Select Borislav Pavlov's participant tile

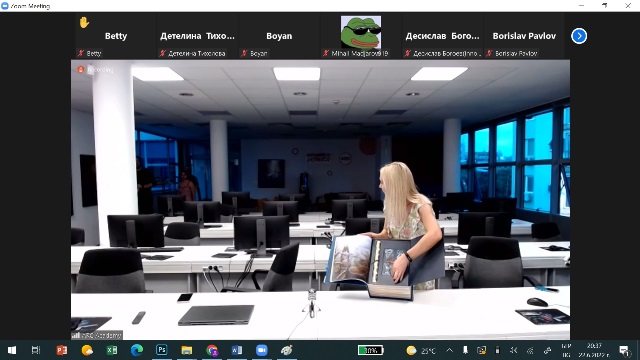point(524,36)
